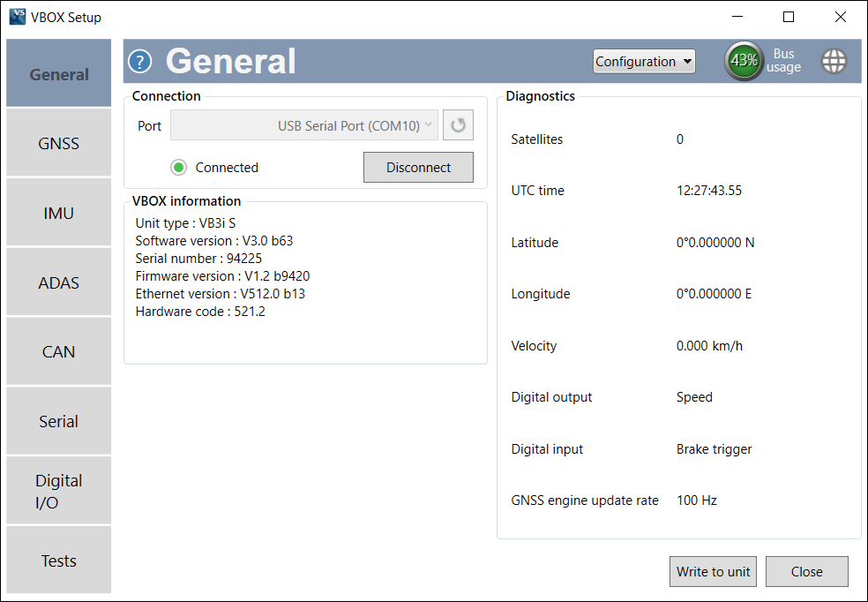868x602 pixels.
Task: Click the Latitude value 0°0.000000 N
Action: point(715,243)
